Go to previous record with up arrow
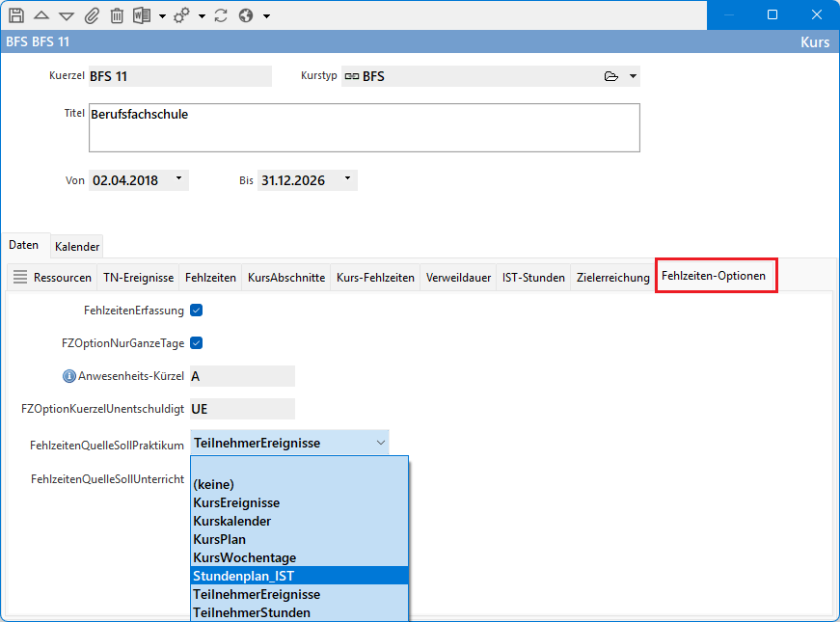840x622 pixels. [41, 15]
